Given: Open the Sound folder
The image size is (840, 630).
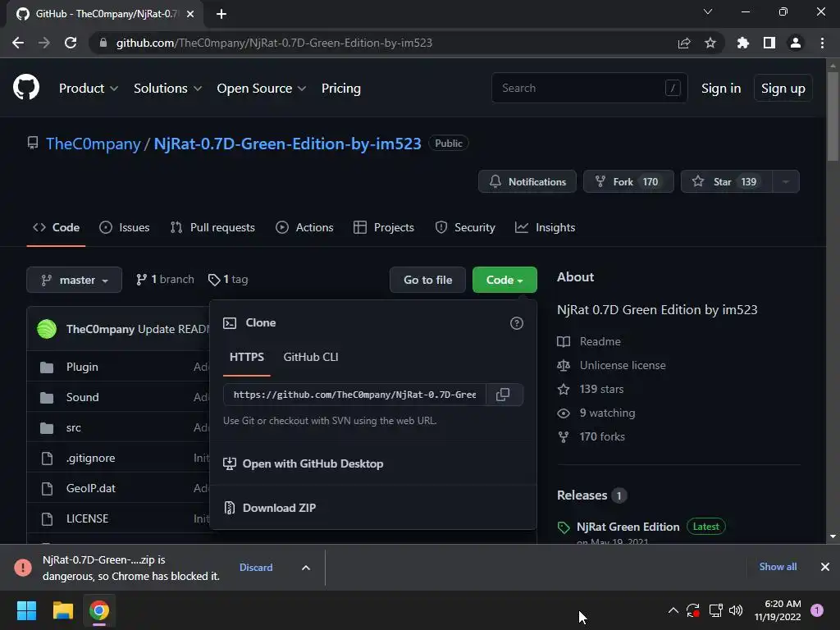Looking at the screenshot, I should (83, 398).
